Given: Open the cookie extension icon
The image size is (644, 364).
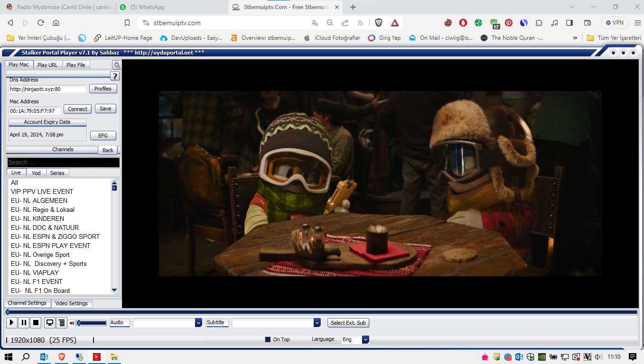Looking at the screenshot, I should pyautogui.click(x=448, y=23).
